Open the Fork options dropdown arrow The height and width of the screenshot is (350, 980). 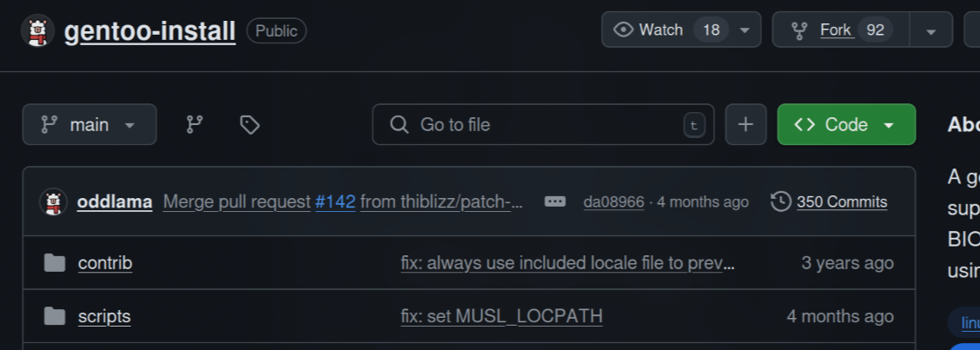[x=931, y=31]
